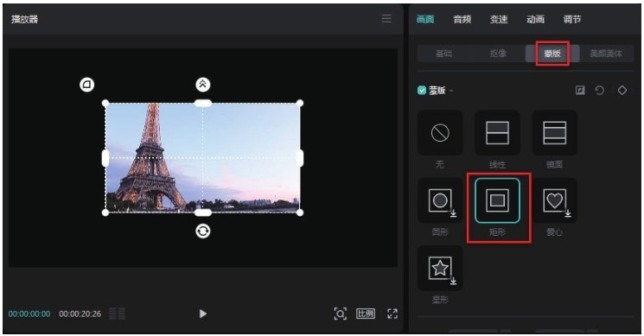The width and height of the screenshot is (644, 336).
Task: Click the mask top-left corner handle
Action: tap(105, 103)
